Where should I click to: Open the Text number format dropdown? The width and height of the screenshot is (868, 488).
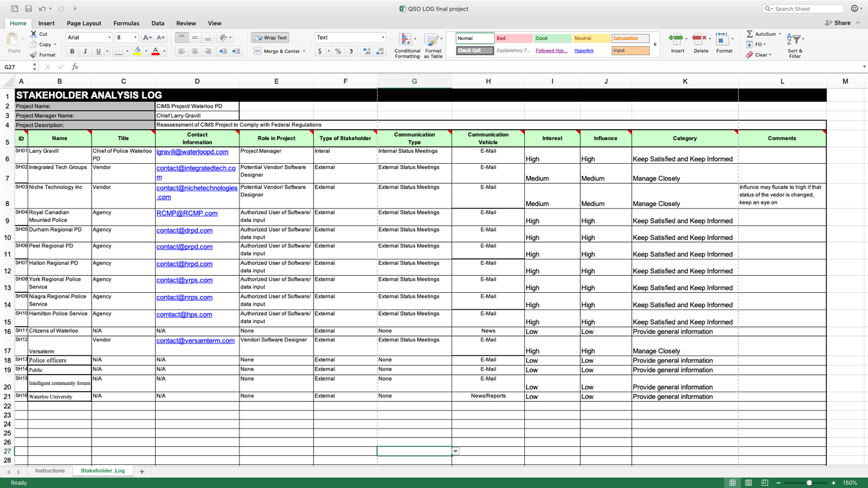point(382,38)
